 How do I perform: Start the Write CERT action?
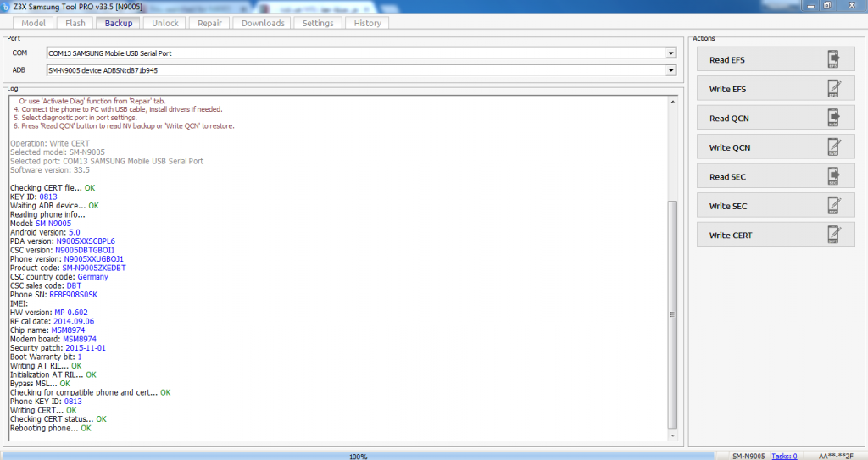(776, 236)
